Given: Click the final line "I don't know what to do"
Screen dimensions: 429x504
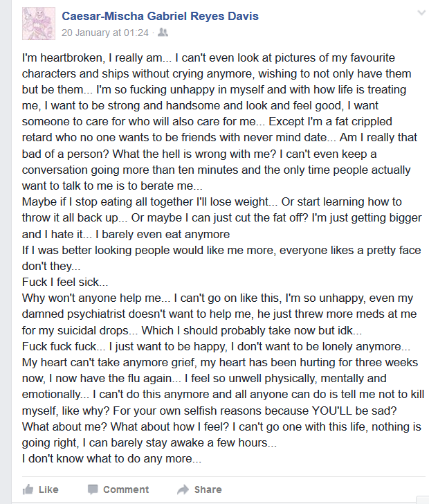Looking at the screenshot, I should 111,459.
